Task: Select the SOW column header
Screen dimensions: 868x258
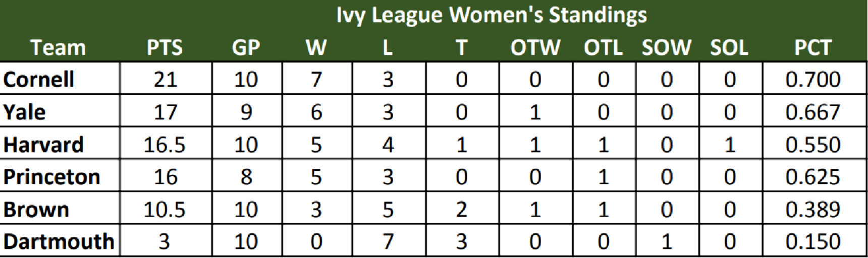Action: click(666, 48)
